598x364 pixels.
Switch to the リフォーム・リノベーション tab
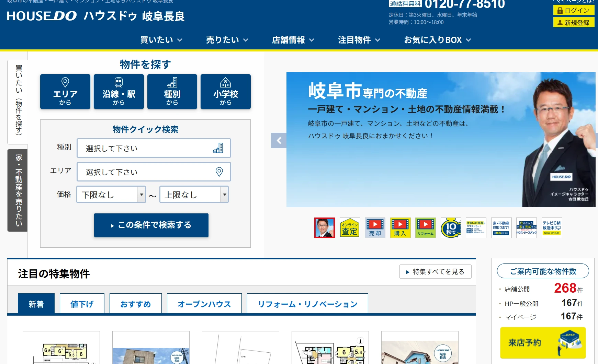[307, 304]
